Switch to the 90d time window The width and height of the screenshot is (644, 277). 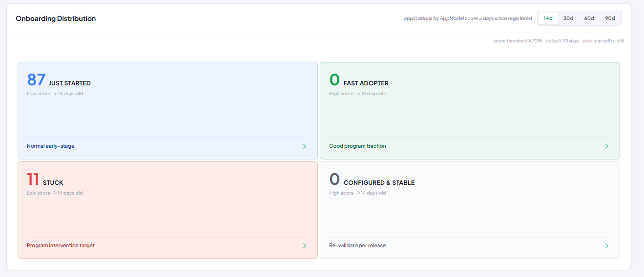pyautogui.click(x=610, y=18)
